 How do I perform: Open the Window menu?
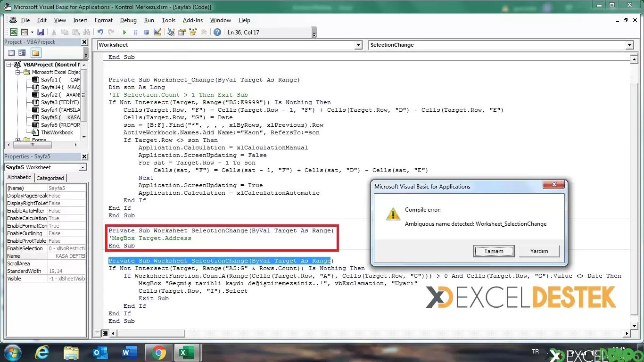221,20
